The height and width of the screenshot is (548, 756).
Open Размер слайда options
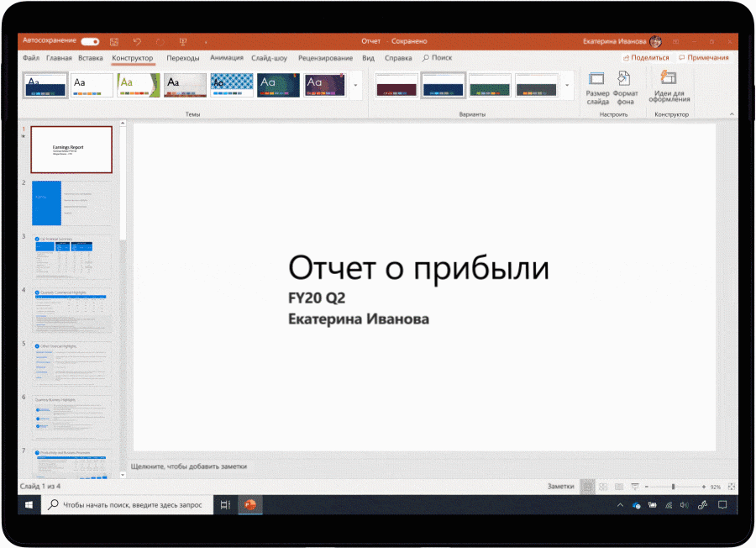597,87
